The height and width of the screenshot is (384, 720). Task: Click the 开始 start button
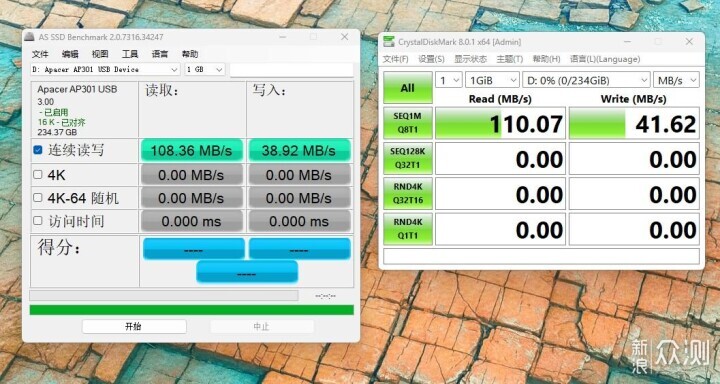tap(134, 327)
